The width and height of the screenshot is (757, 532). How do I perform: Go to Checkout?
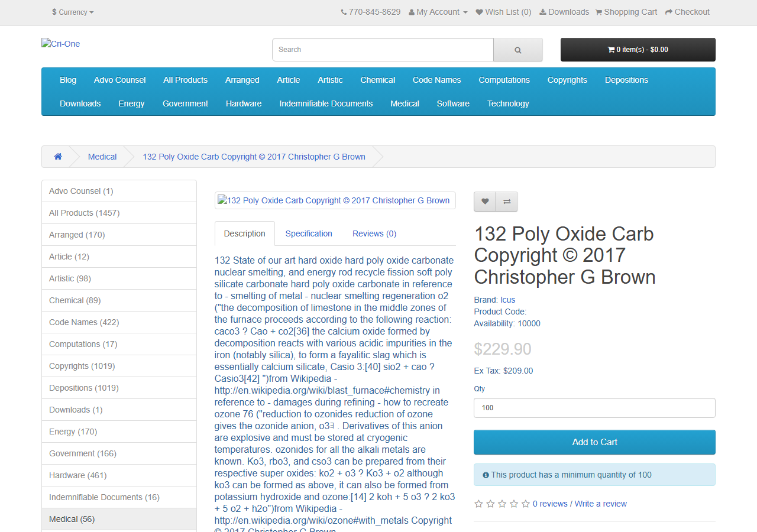687,12
